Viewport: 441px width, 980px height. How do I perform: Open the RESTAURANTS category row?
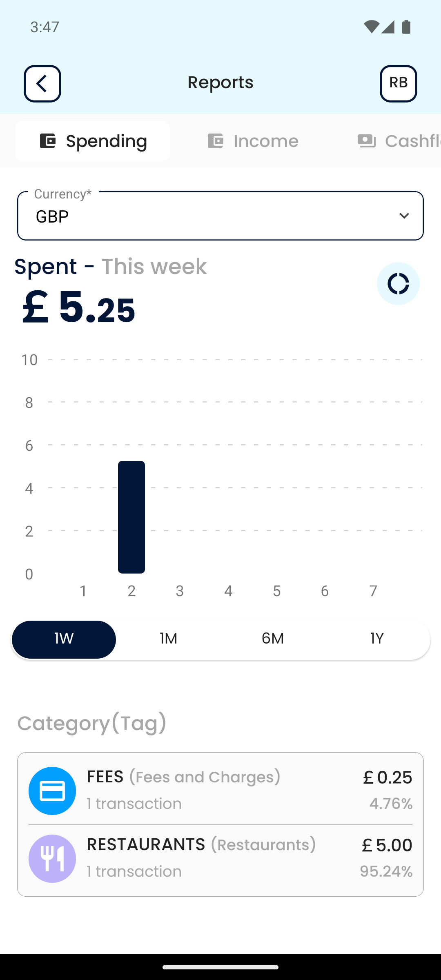click(220, 858)
